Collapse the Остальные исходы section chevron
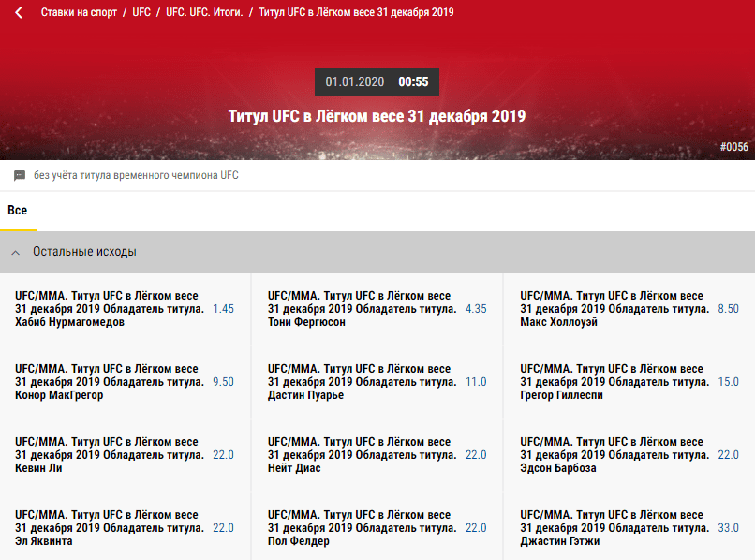 16,252
